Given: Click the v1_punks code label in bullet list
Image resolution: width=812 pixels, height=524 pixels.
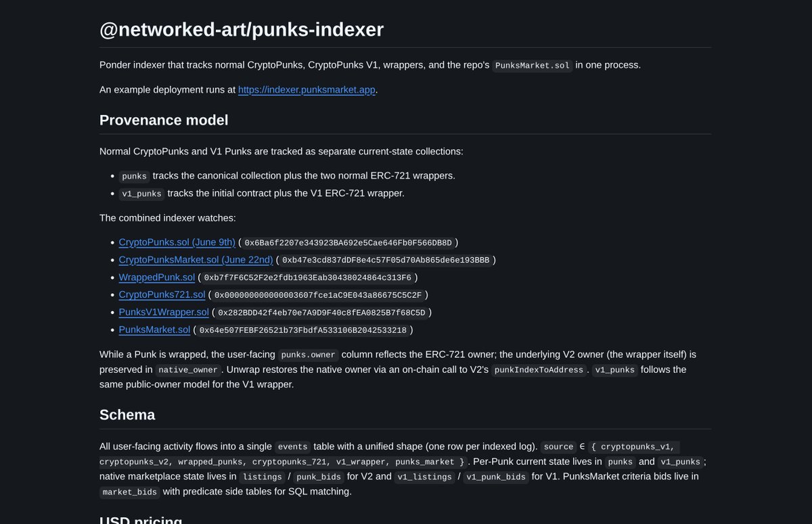Looking at the screenshot, I should pyautogui.click(x=142, y=194).
